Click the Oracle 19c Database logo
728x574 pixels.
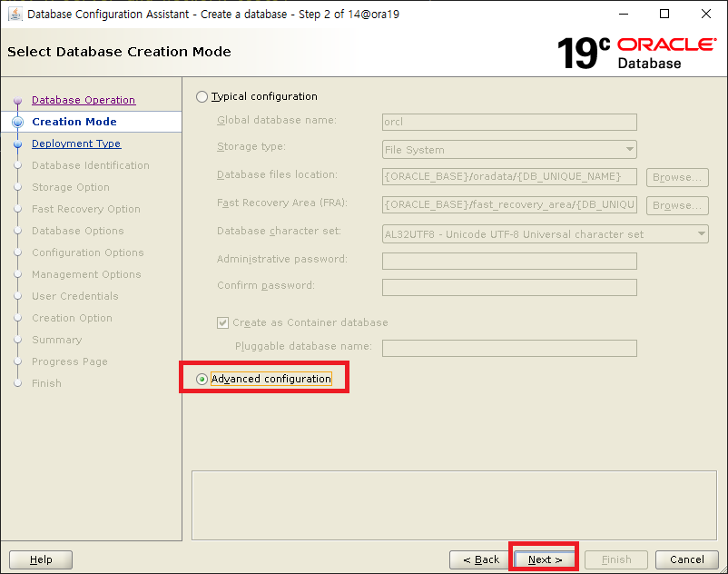point(636,53)
